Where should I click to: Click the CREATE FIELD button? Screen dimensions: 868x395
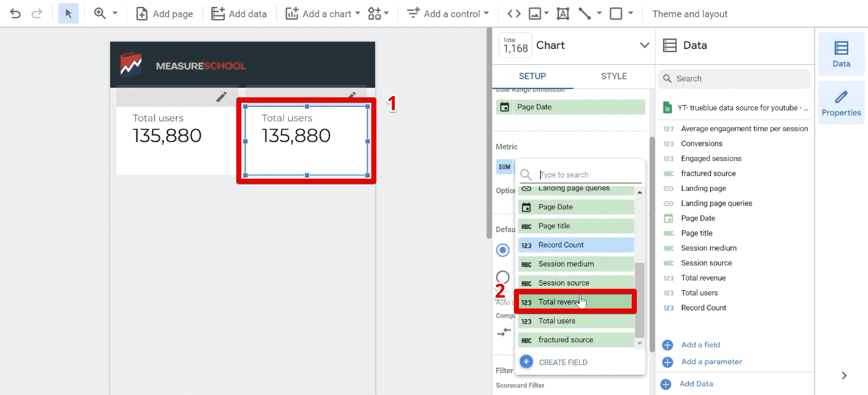pyautogui.click(x=562, y=363)
